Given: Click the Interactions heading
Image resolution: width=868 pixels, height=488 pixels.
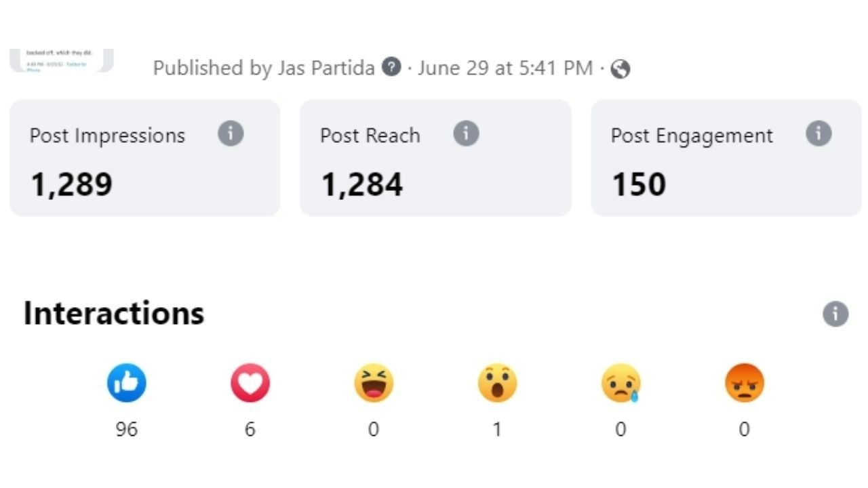Looking at the screenshot, I should [x=114, y=313].
